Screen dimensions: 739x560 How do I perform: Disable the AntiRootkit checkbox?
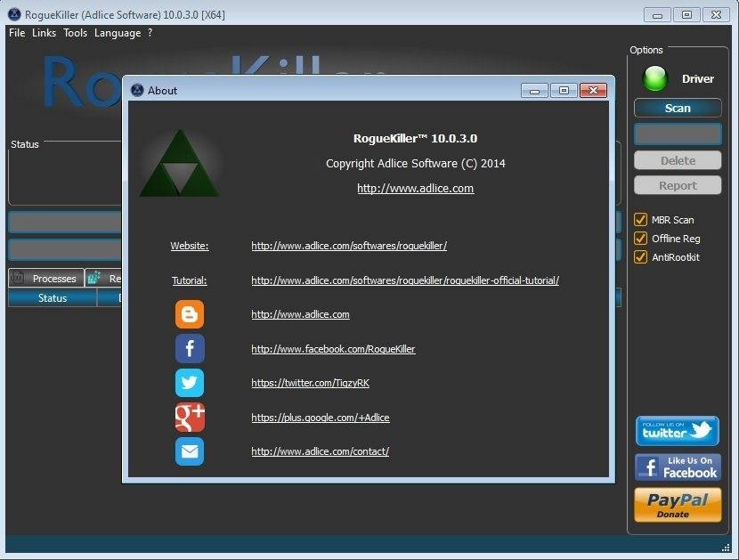pyautogui.click(x=640, y=257)
